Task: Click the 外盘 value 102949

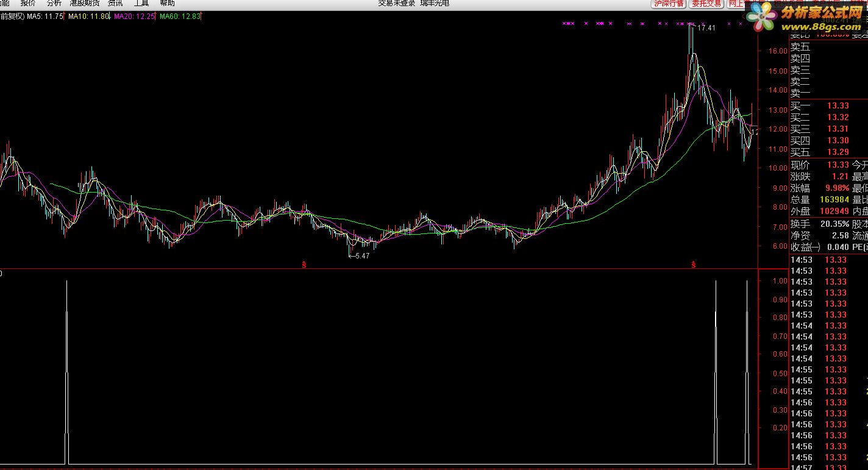Action: pyautogui.click(x=834, y=212)
